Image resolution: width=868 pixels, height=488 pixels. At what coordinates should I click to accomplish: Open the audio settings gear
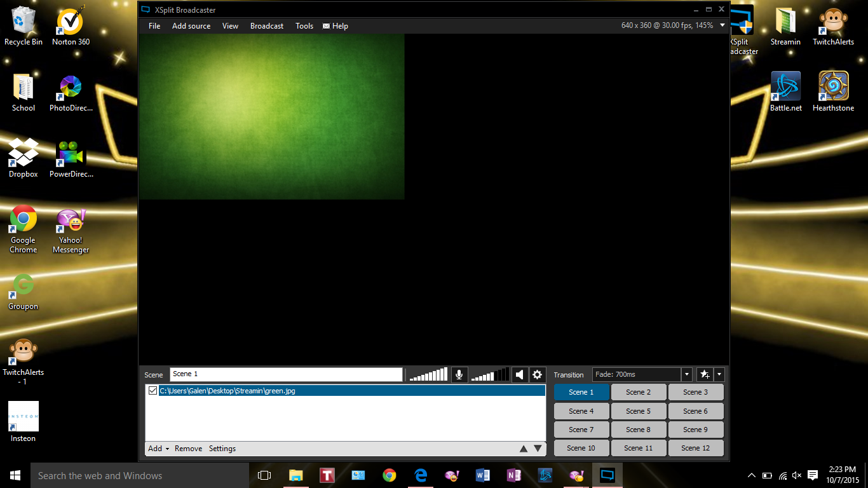tap(537, 374)
